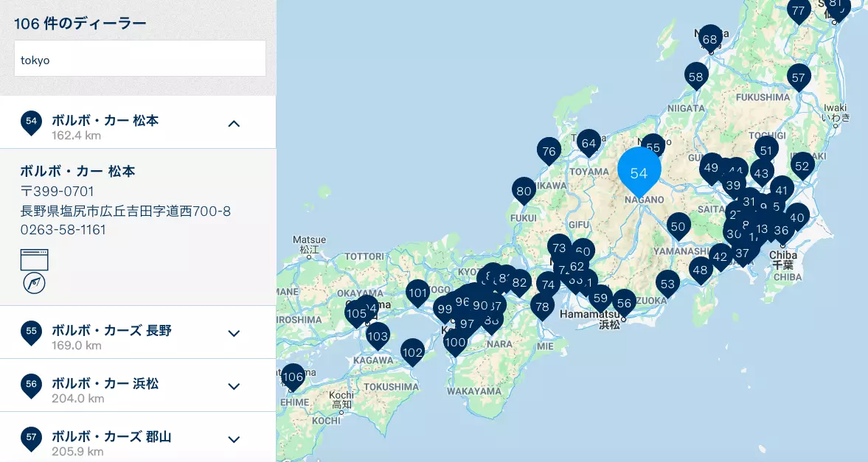Click the dealer search field containing tokyo
868x462 pixels.
140,58
